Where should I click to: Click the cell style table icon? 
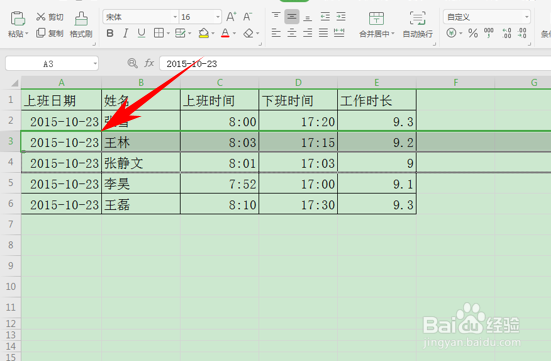click(x=180, y=33)
